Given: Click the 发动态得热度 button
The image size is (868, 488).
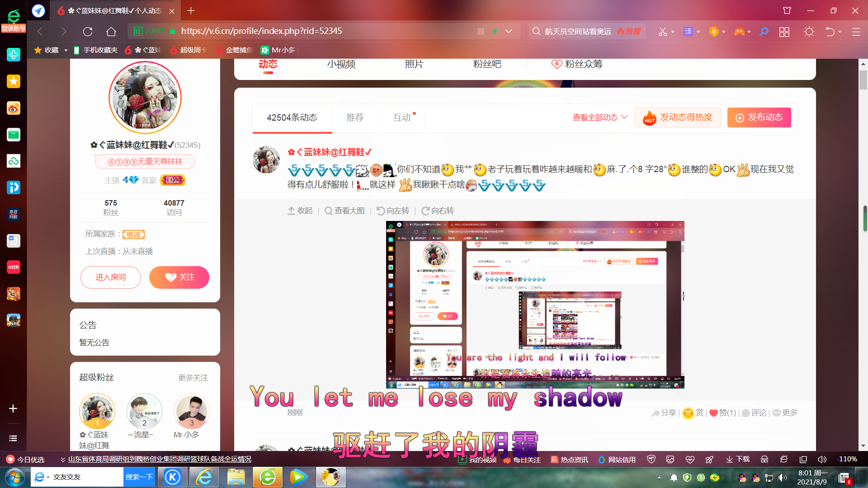Looking at the screenshot, I should [678, 117].
